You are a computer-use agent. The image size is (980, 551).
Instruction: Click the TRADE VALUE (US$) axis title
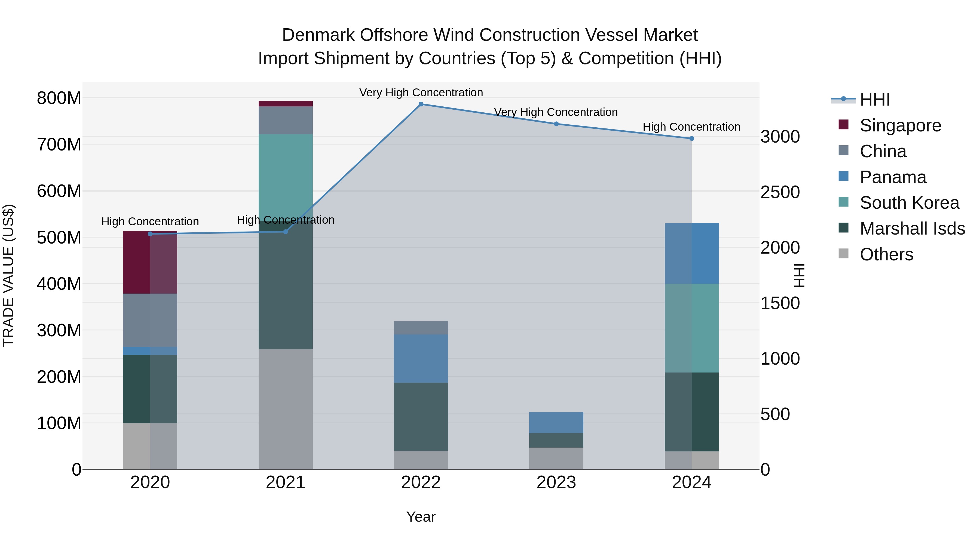pyautogui.click(x=9, y=275)
